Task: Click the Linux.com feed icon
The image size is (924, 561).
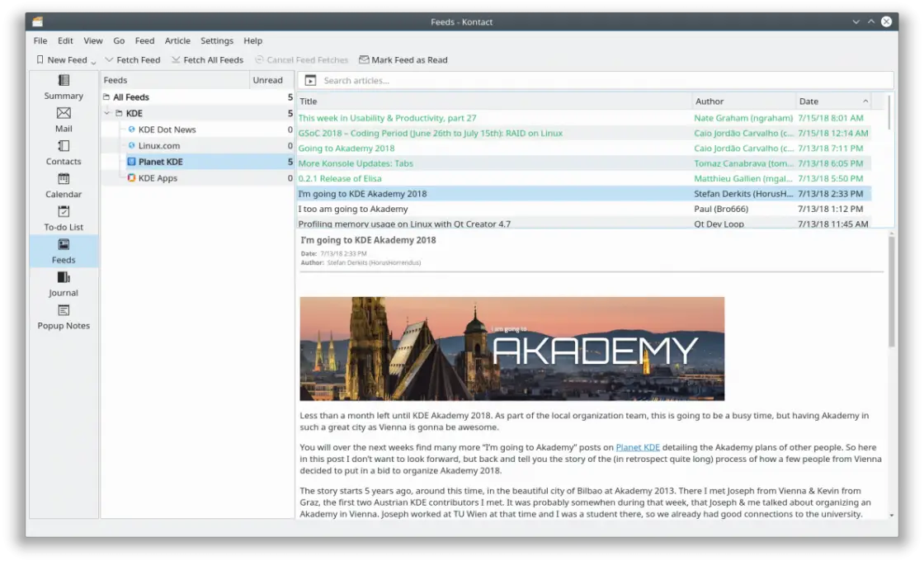Action: pyautogui.click(x=131, y=145)
